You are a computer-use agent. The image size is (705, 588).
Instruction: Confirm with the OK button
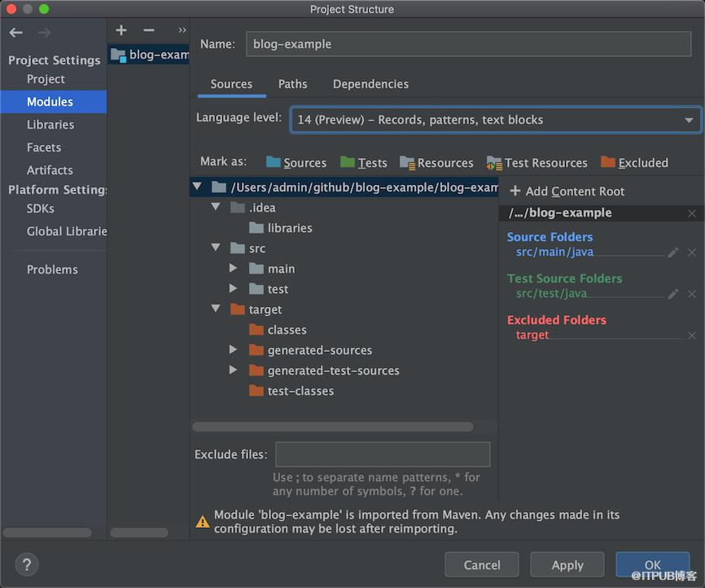coord(652,564)
